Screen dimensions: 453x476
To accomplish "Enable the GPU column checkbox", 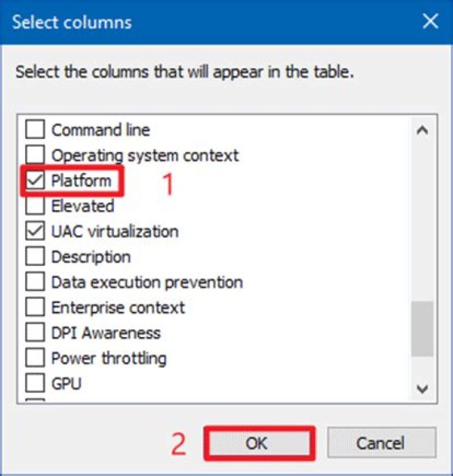I will click(35, 382).
